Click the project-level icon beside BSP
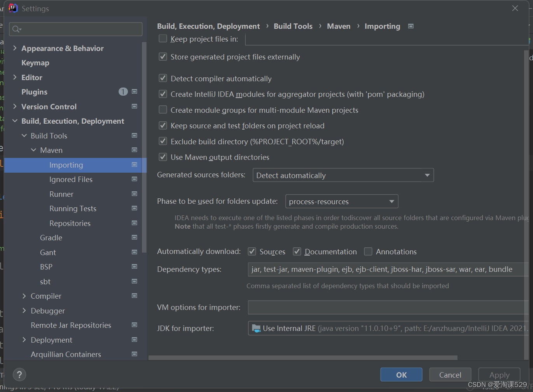 [135, 267]
